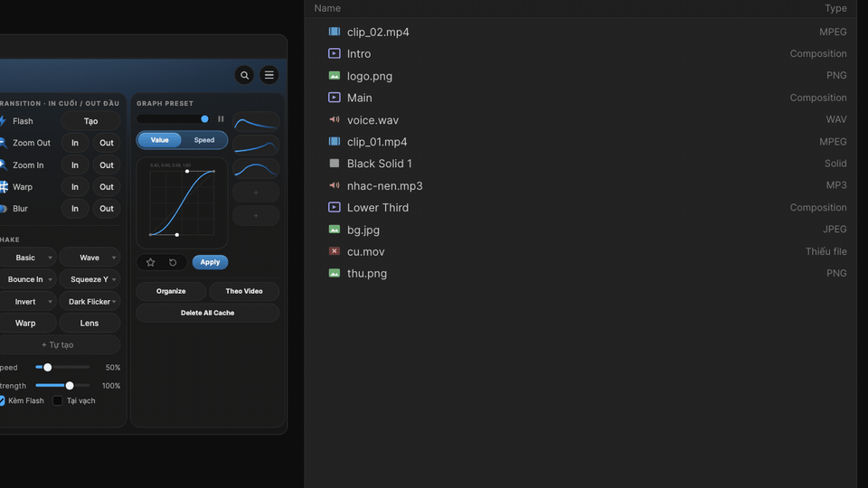
Task: Click the Theo Video button
Action: [244, 291]
